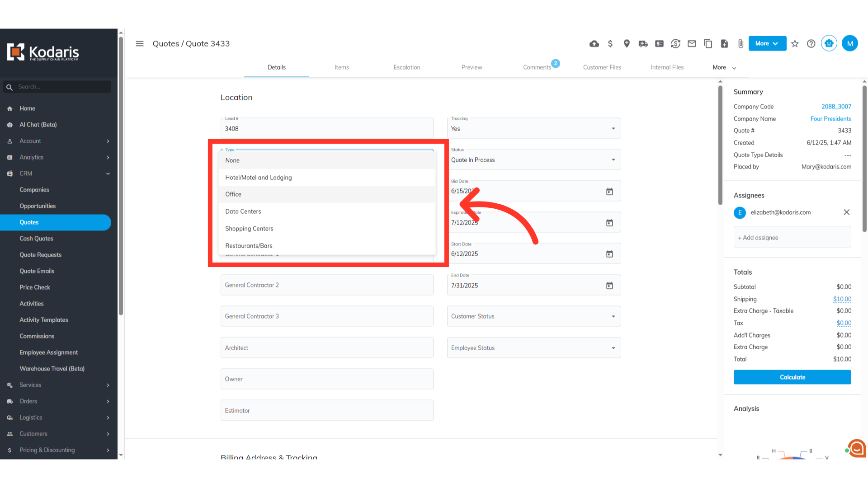Click the truck shipping icon

coord(643,44)
